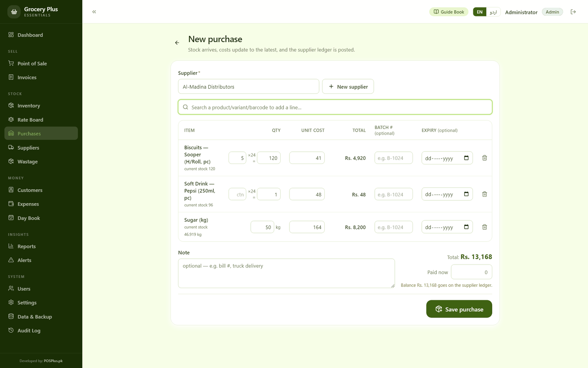588x368 pixels.
Task: Click the Admin role badge
Action: (552, 12)
